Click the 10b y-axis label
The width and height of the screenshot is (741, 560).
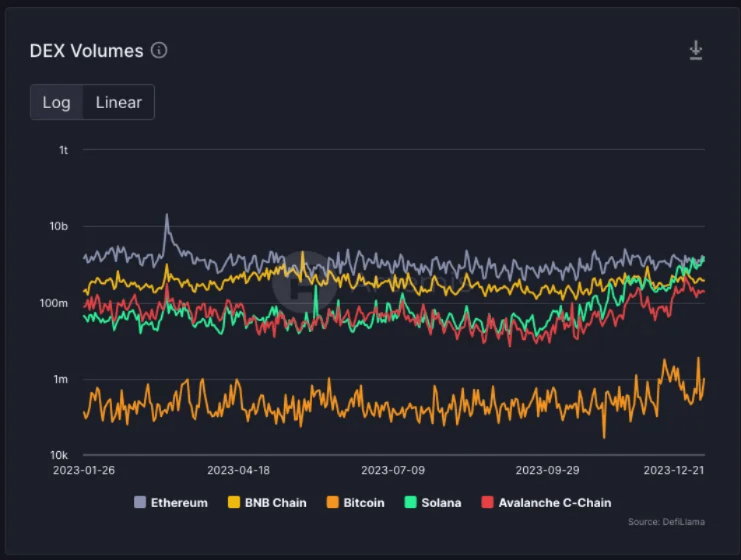(x=59, y=226)
